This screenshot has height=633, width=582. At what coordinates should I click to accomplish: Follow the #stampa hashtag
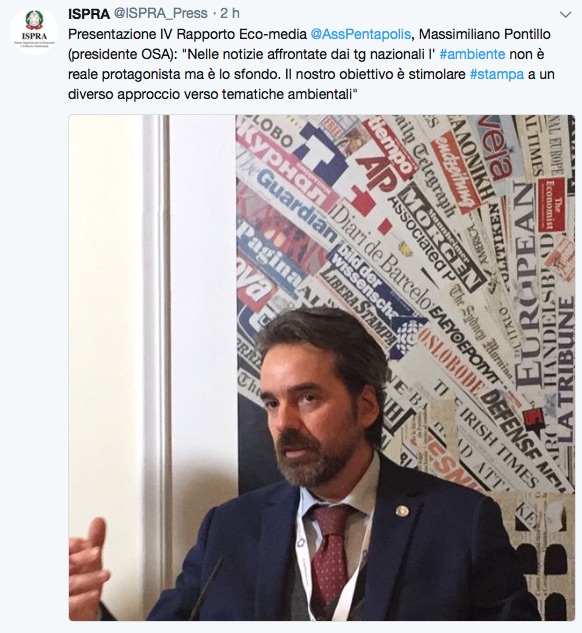tap(497, 74)
